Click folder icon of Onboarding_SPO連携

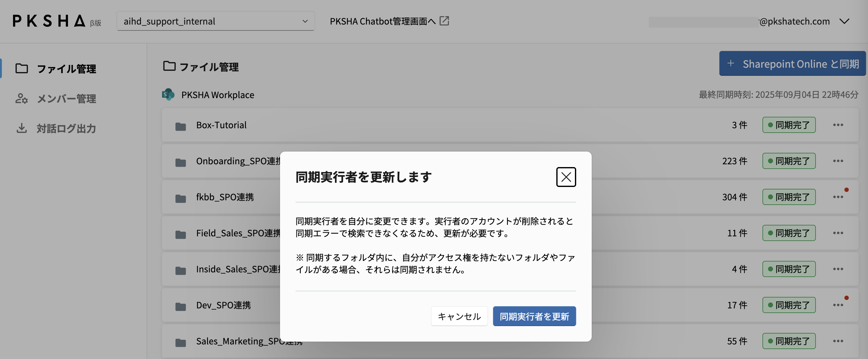click(181, 163)
